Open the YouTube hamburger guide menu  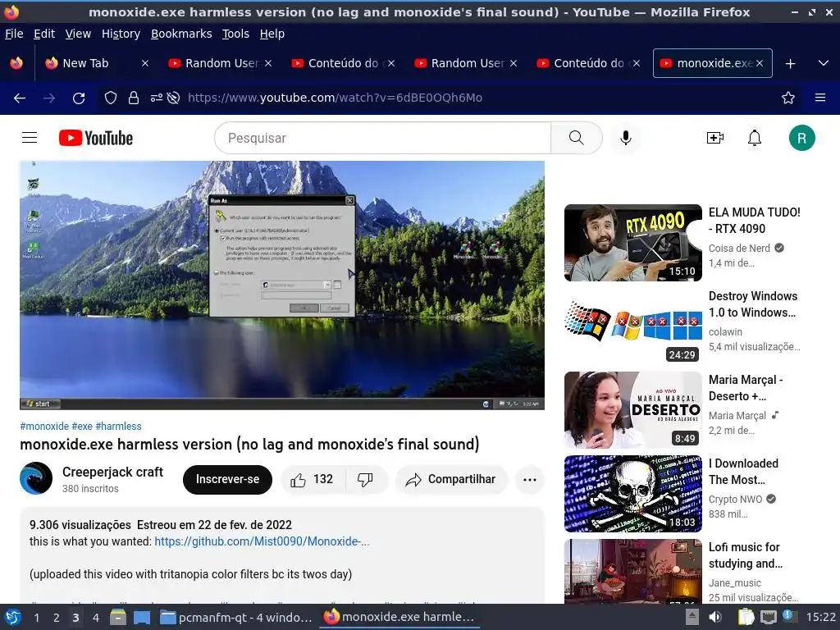(30, 138)
